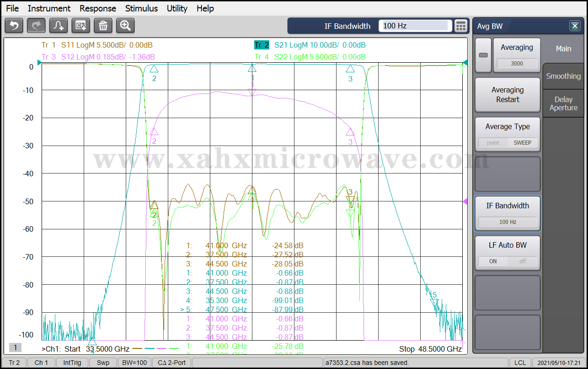Click the Ch 1 status bar field
The width and height of the screenshot is (588, 369).
pos(41,363)
